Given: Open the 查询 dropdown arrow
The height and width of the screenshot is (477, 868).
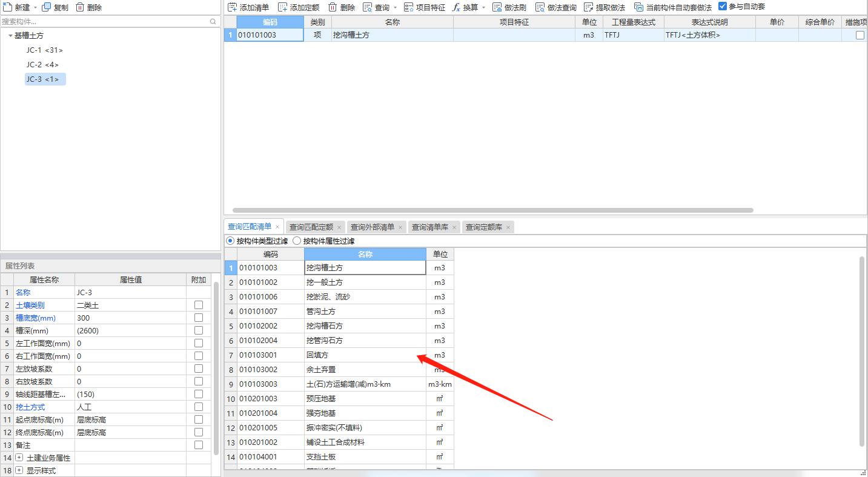Looking at the screenshot, I should [x=395, y=7].
